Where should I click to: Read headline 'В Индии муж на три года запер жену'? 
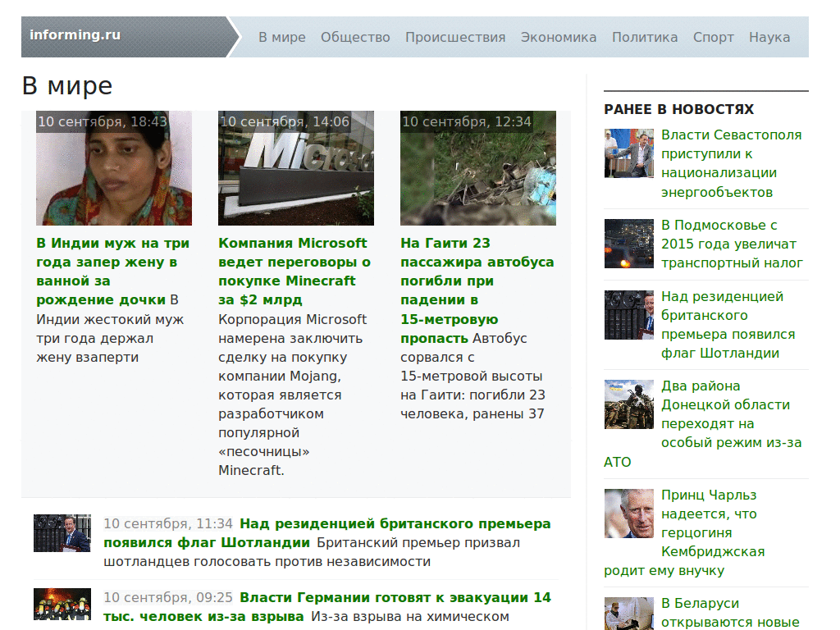(112, 272)
